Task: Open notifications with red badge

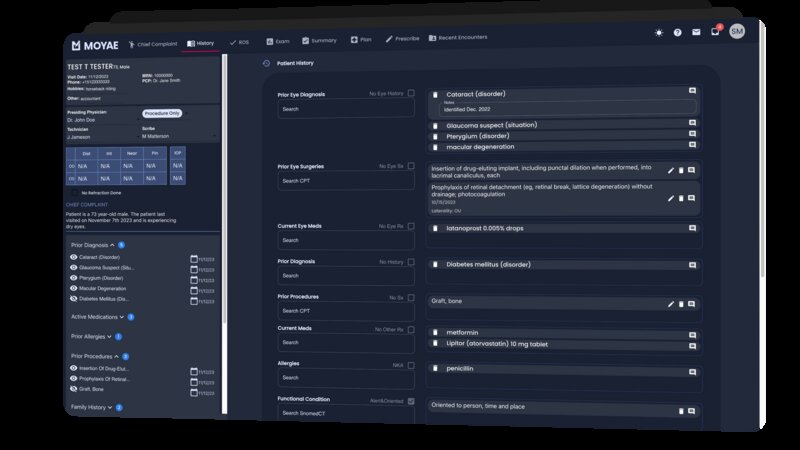Action: (715, 31)
